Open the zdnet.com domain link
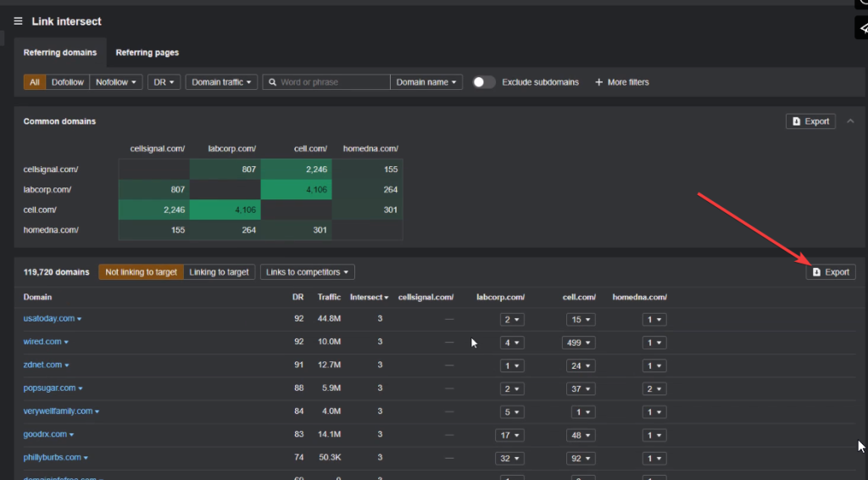Viewport: 868px width, 480px height. (42, 365)
